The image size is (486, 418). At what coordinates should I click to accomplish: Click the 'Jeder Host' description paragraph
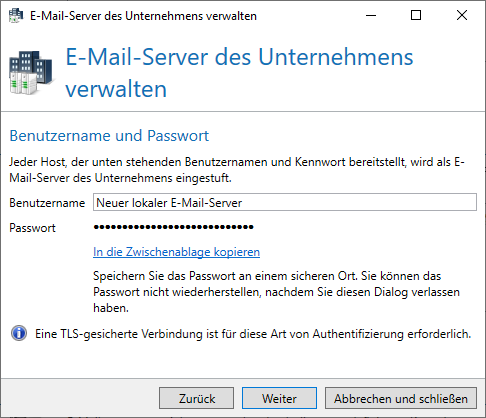pos(237,170)
